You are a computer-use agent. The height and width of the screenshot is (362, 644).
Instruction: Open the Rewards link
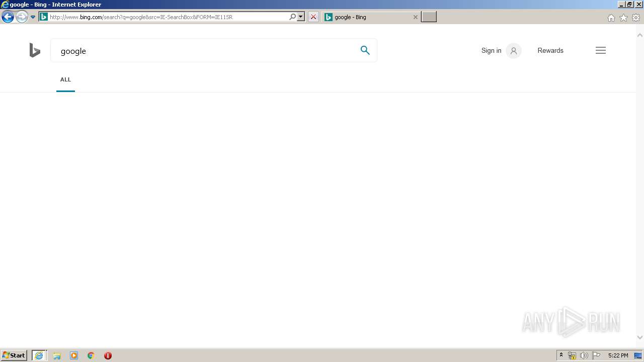tap(550, 50)
